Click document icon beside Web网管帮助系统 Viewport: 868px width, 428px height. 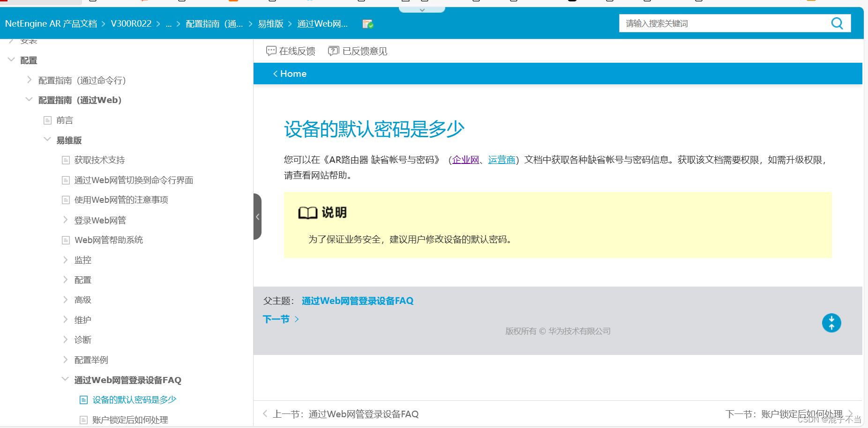tap(66, 240)
